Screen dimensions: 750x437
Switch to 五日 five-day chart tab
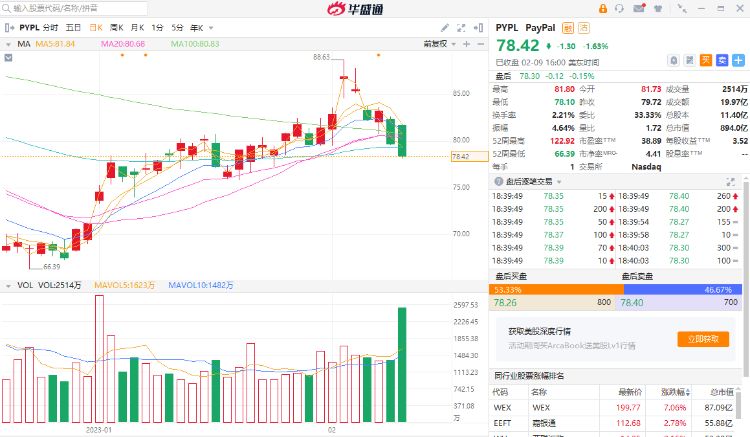click(73, 28)
